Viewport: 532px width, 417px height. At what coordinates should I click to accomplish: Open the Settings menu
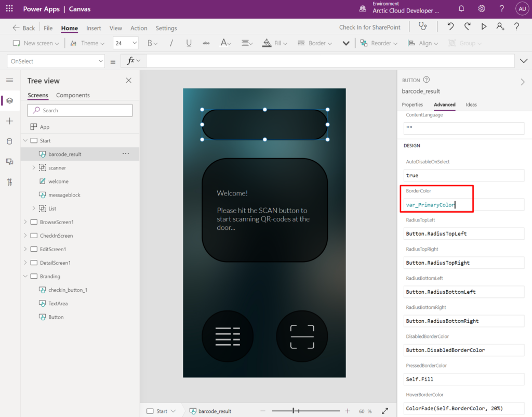[x=166, y=28]
